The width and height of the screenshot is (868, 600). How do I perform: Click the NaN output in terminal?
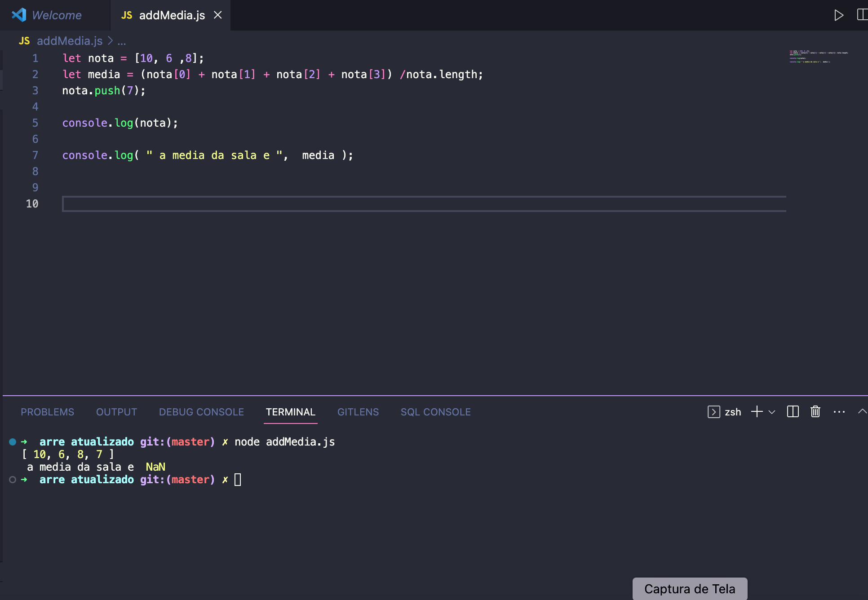155,467
